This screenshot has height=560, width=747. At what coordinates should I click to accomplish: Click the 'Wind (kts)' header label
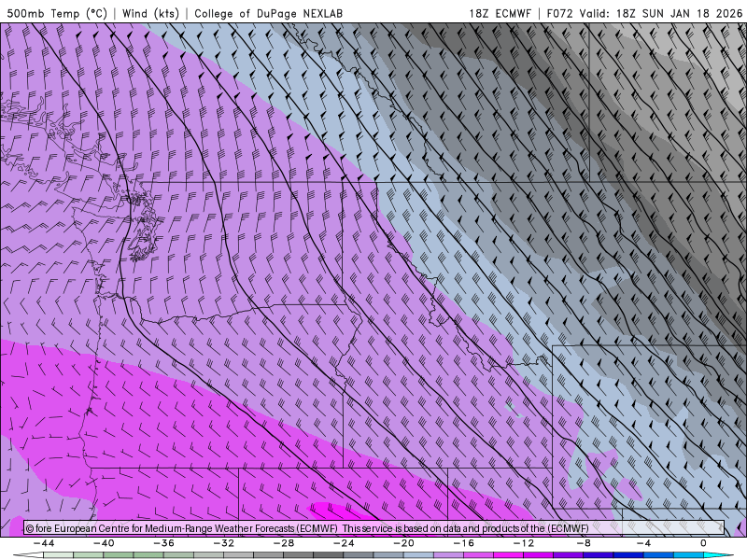pyautogui.click(x=150, y=13)
